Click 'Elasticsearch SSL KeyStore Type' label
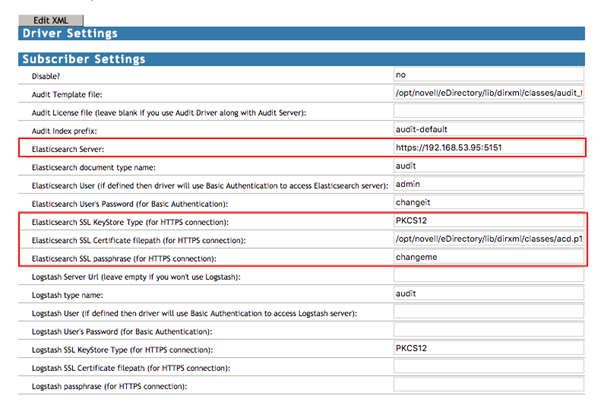 click(x=130, y=222)
